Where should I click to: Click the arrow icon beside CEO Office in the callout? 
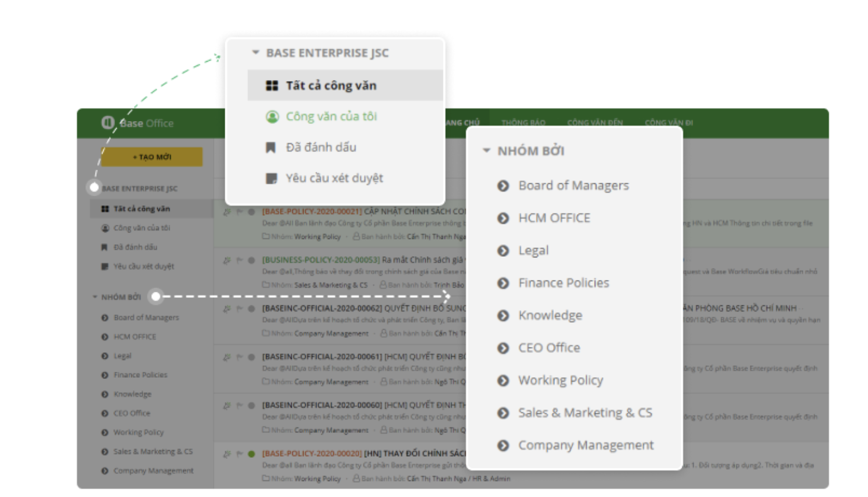tap(503, 348)
